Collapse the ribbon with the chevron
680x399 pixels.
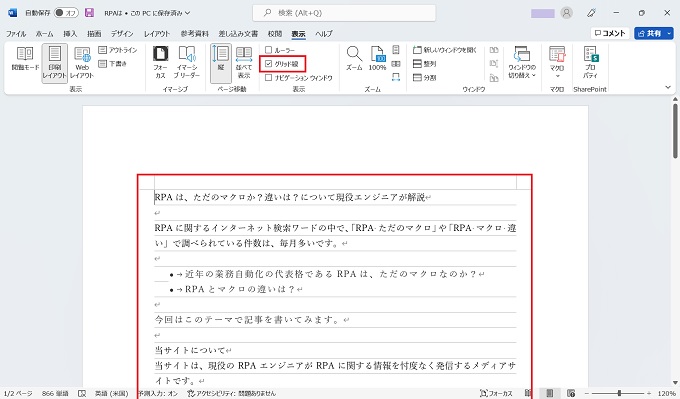(x=668, y=87)
